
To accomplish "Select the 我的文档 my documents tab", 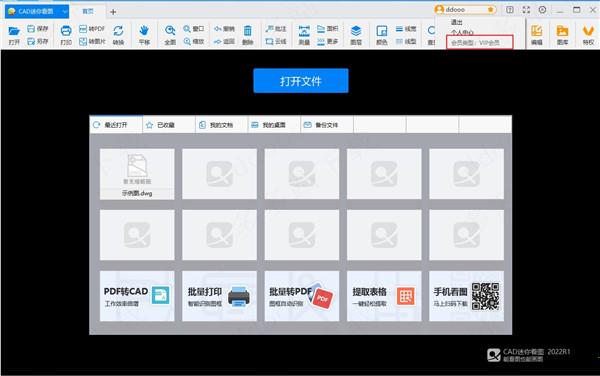I will [222, 125].
